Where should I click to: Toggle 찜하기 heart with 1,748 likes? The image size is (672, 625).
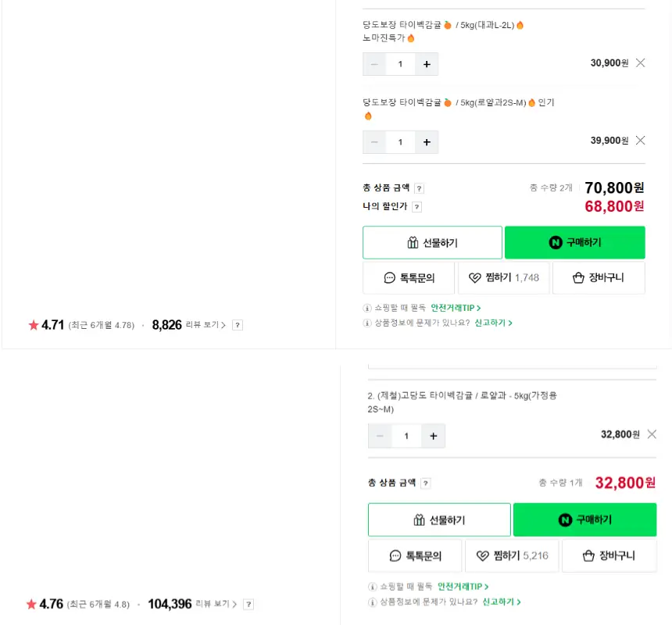point(503,277)
